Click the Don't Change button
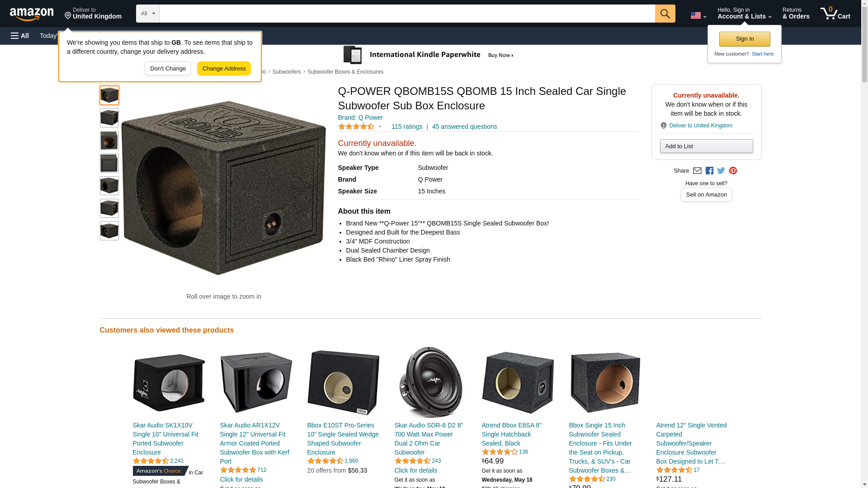868x488 pixels. coord(168,69)
